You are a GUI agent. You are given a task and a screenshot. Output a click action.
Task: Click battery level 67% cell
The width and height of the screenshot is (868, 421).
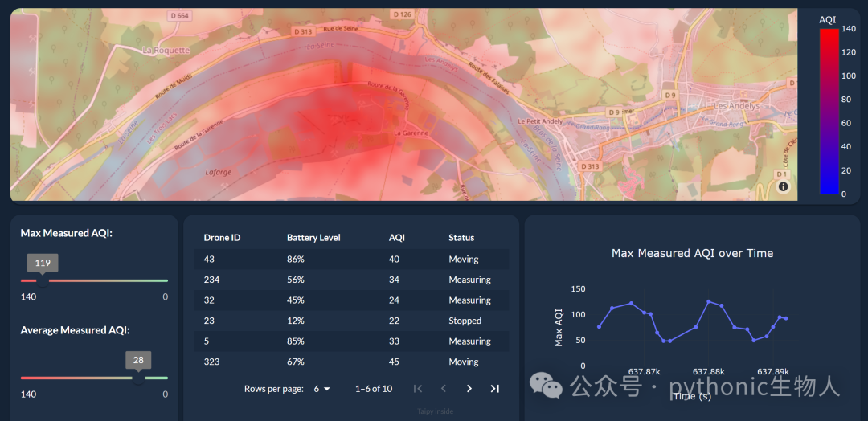[296, 362]
